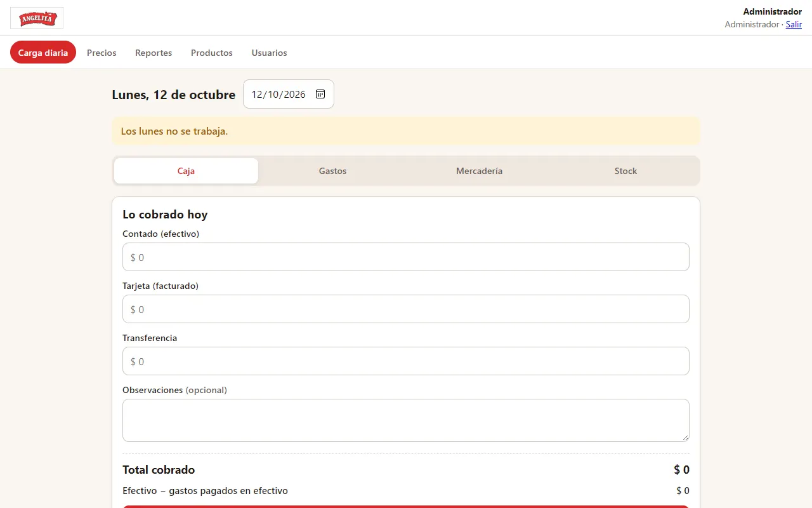Click the red button below the totals
This screenshot has width=812, height=508.
pos(406,507)
